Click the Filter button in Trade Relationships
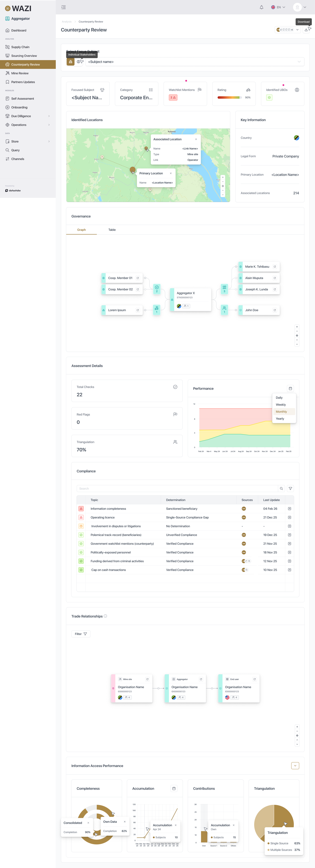315x868 pixels. point(80,634)
